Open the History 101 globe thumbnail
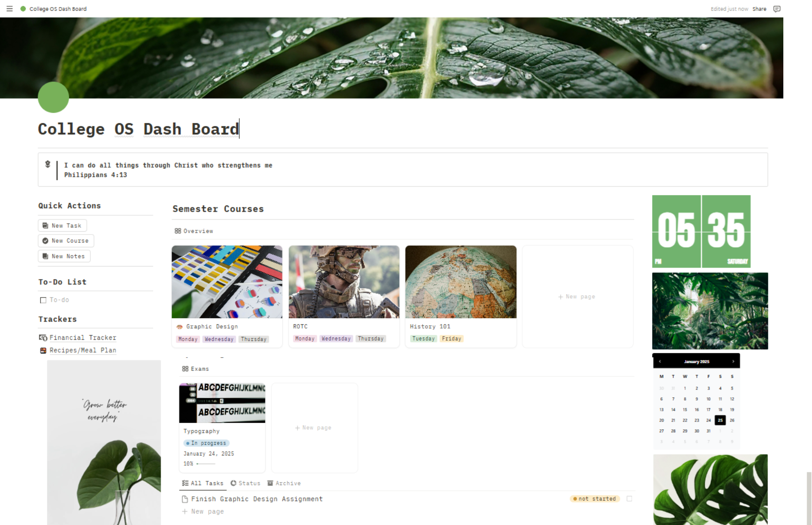Screen dimensions: 812x525 [x=461, y=282]
